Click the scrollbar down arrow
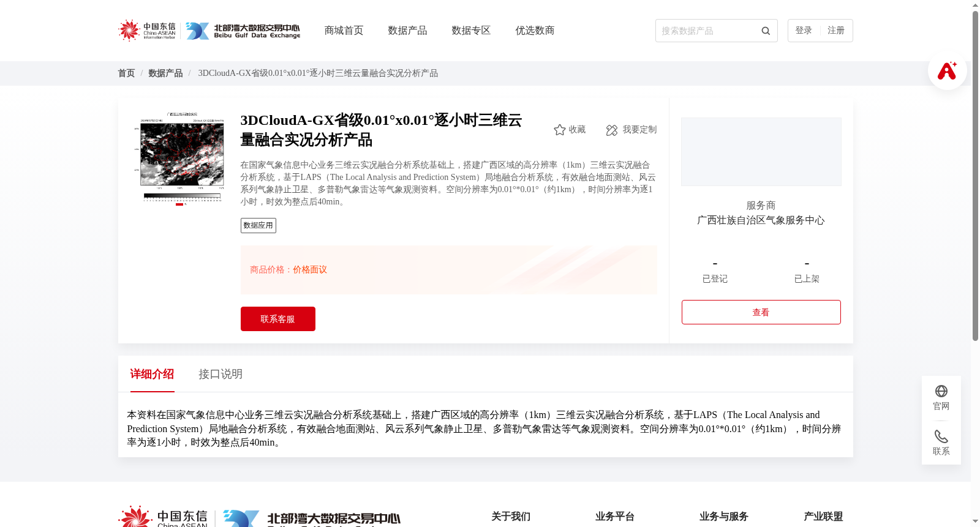Viewport: 980px width, 527px height. tap(975, 521)
